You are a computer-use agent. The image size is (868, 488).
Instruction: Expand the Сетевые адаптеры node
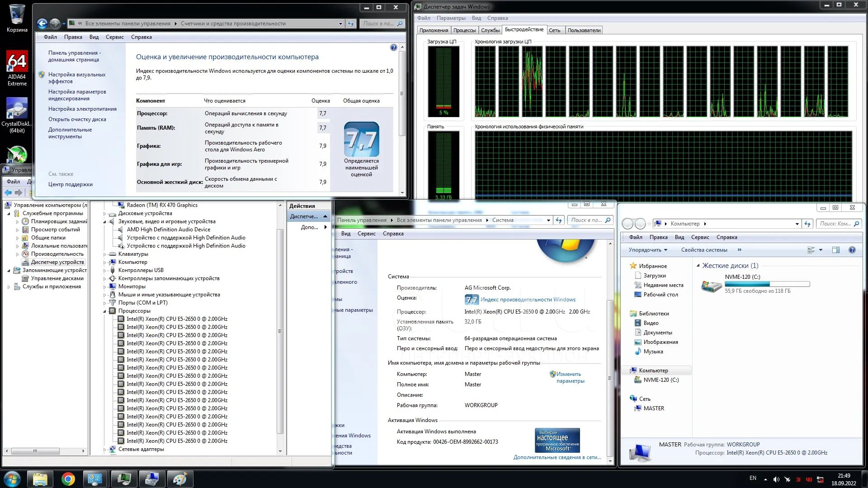click(x=105, y=450)
